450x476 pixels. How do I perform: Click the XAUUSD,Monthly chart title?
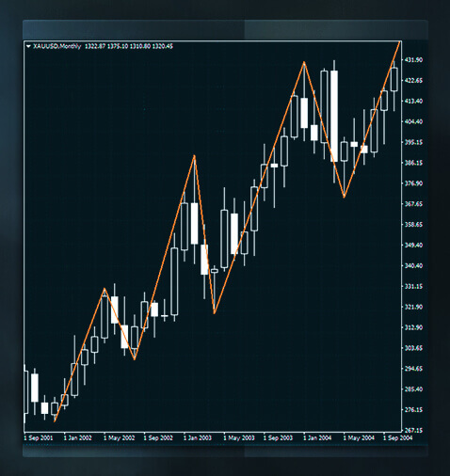click(56, 46)
